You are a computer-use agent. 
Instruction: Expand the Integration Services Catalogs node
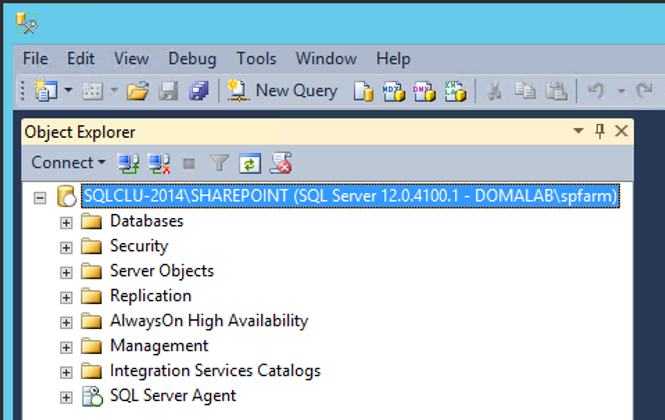(x=66, y=372)
